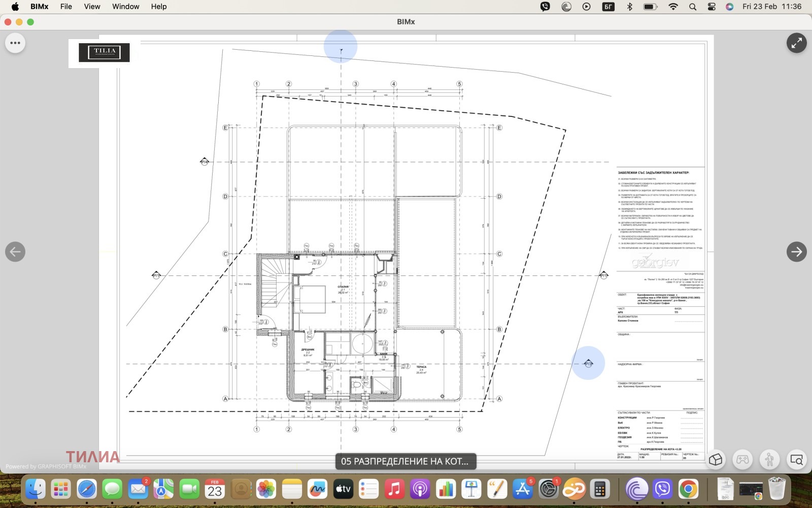This screenshot has width=812, height=508.
Task: Open the Trash in the Dock
Action: [x=777, y=489]
